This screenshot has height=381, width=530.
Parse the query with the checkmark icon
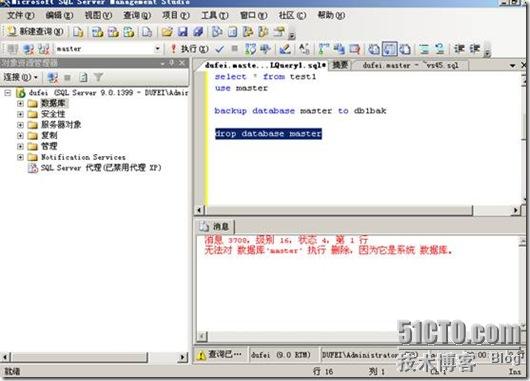click(x=220, y=49)
